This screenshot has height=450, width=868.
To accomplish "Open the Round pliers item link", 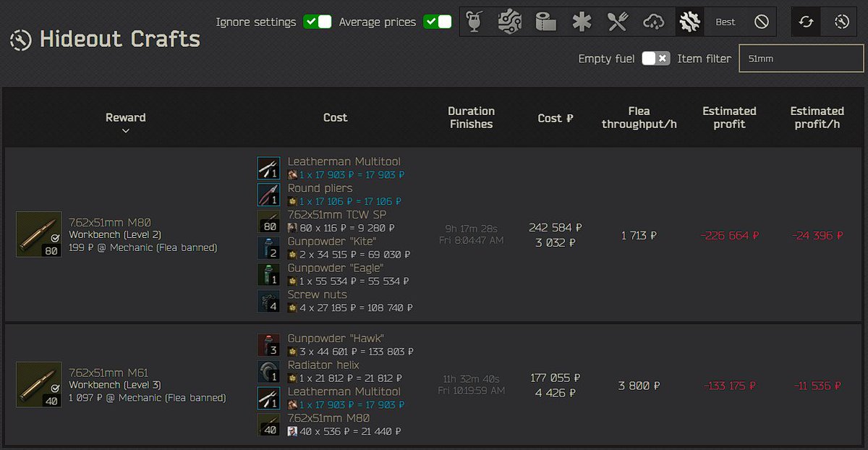I will (x=320, y=188).
